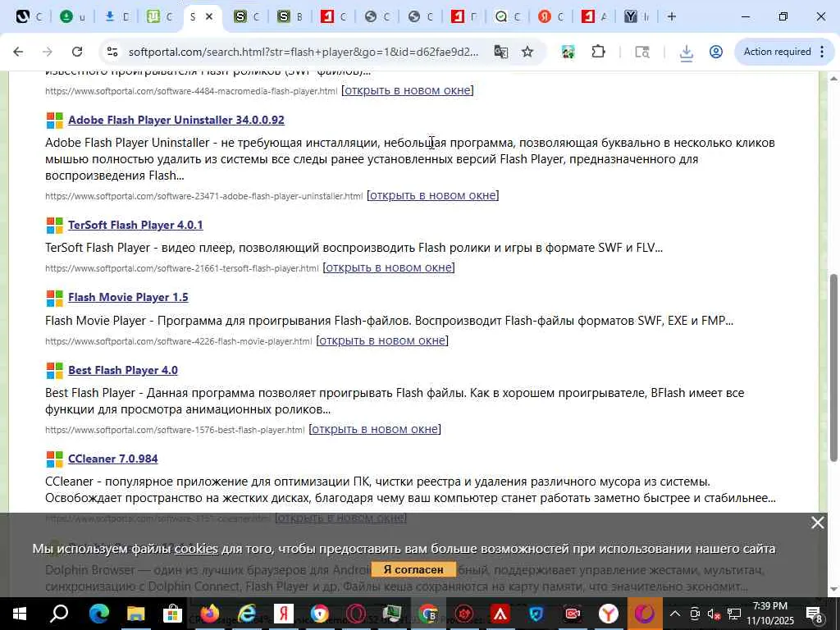Viewport: 840px width, 630px height.
Task: Open Flash Movie Player in new window
Action: 382,340
